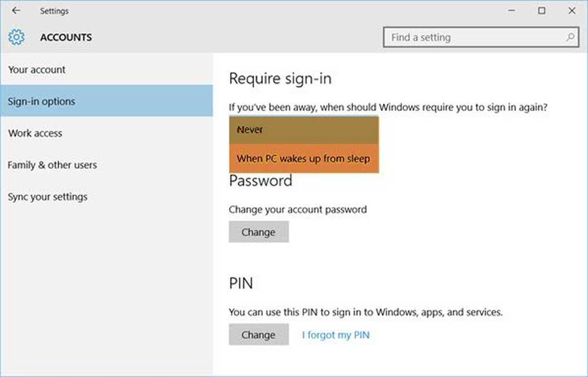Choose Never in require sign-in dropdown
Image resolution: width=588 pixels, height=377 pixels.
coord(304,130)
